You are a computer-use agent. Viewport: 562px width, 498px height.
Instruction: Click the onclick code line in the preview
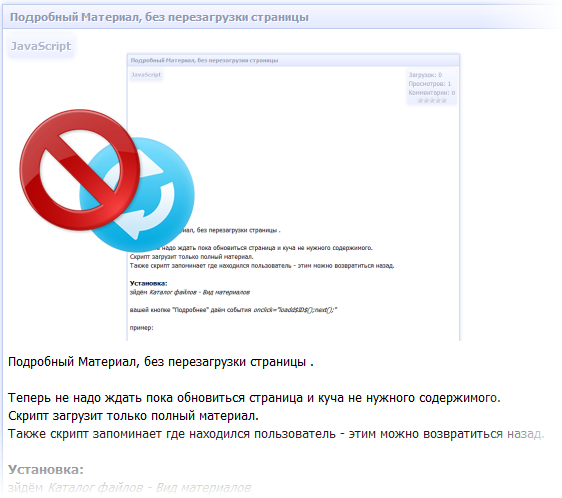tap(233, 310)
